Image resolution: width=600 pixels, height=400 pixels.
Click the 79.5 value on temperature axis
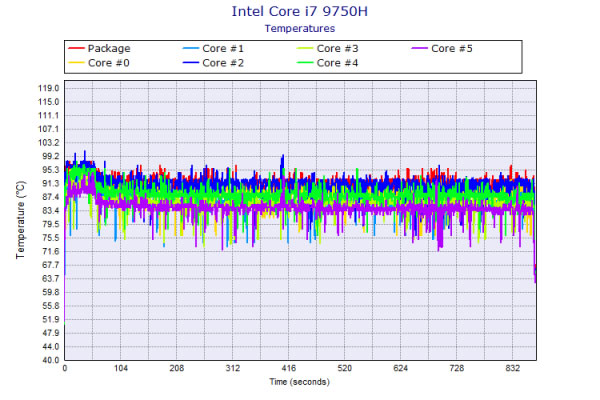(x=51, y=224)
